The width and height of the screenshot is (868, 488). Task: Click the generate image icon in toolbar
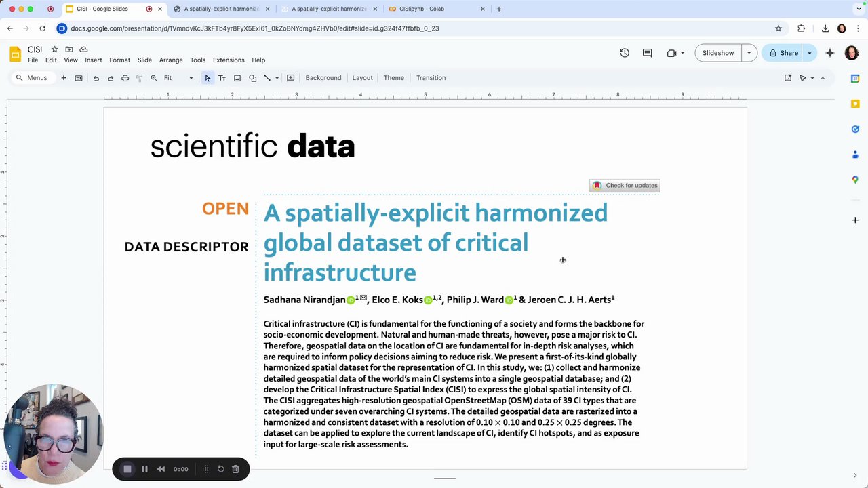[x=788, y=78]
